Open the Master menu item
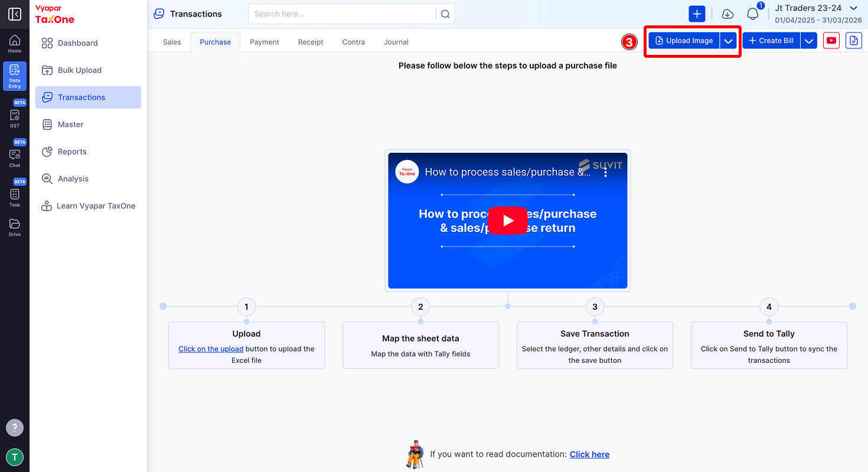 pos(89,124)
